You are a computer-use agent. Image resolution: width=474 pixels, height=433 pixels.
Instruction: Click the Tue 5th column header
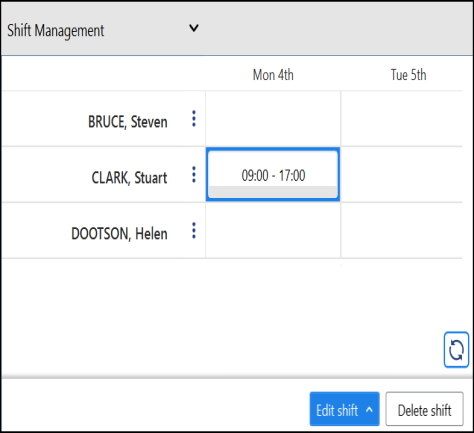click(408, 75)
